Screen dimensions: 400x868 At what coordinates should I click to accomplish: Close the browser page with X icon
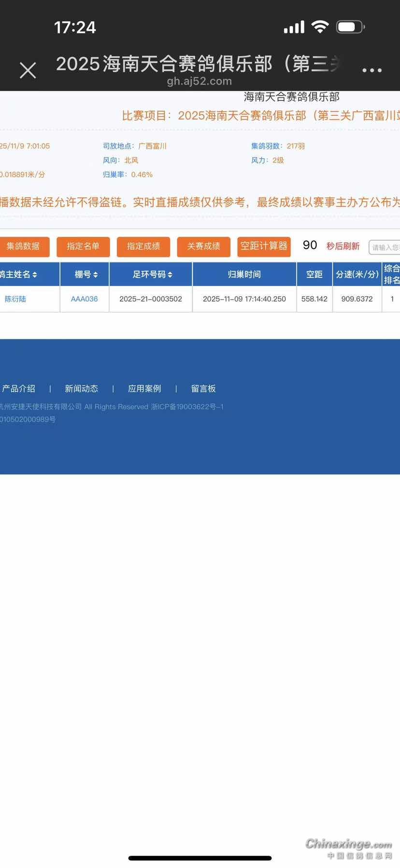tap(28, 71)
